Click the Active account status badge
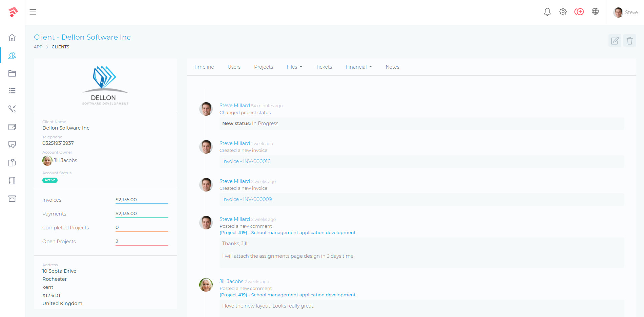The width and height of the screenshot is (644, 317). (x=50, y=180)
